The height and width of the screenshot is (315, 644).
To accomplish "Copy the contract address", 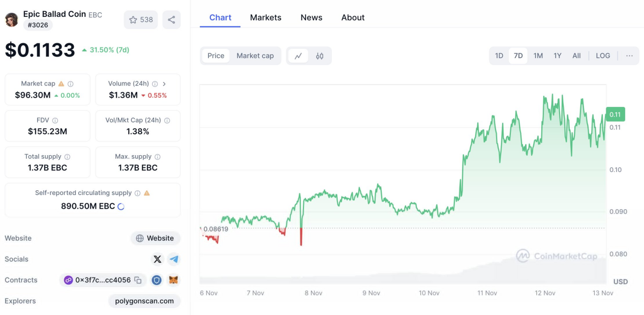I will [137, 280].
